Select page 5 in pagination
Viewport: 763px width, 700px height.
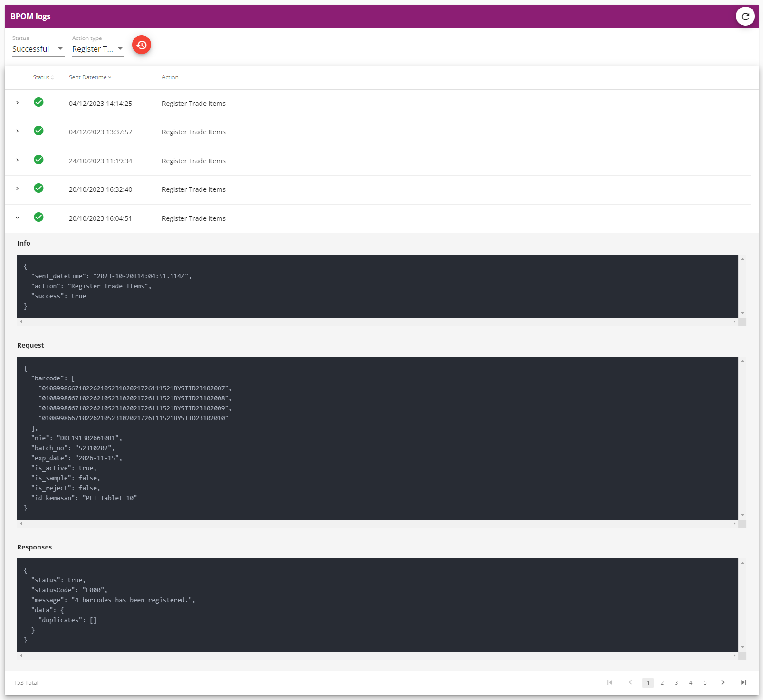coord(705,683)
